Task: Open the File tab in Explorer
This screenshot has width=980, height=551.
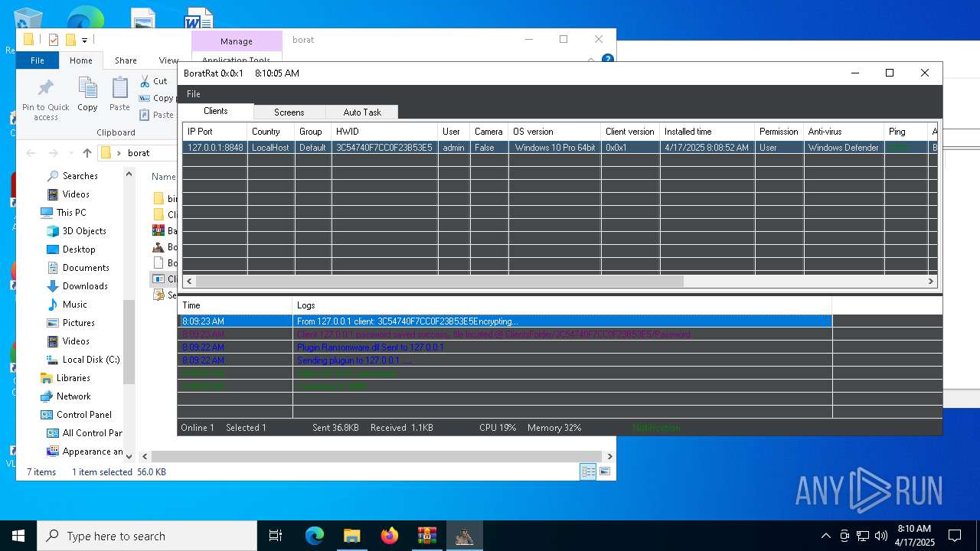Action: pos(37,60)
